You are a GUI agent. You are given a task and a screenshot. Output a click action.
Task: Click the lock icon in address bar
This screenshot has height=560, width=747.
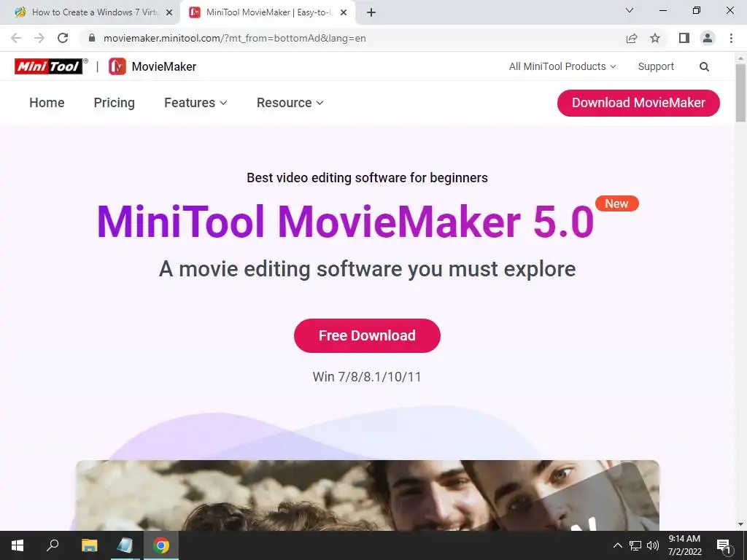coord(92,38)
